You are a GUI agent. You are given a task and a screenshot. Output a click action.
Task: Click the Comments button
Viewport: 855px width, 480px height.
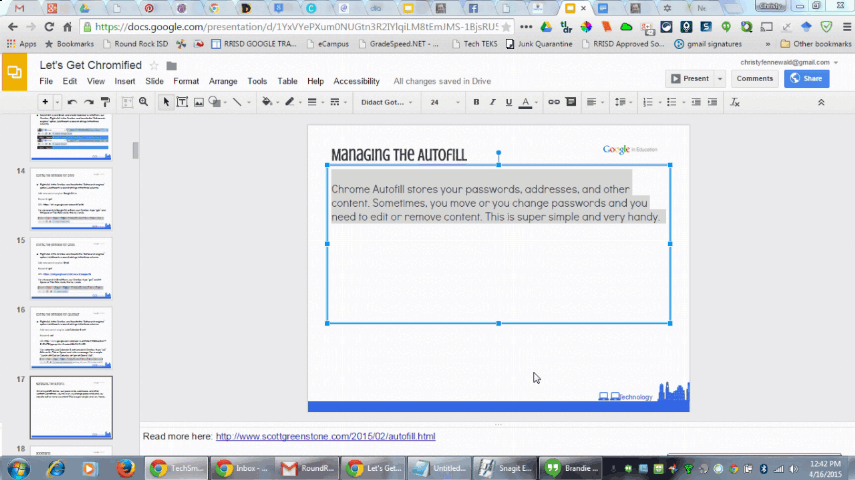[x=755, y=79]
